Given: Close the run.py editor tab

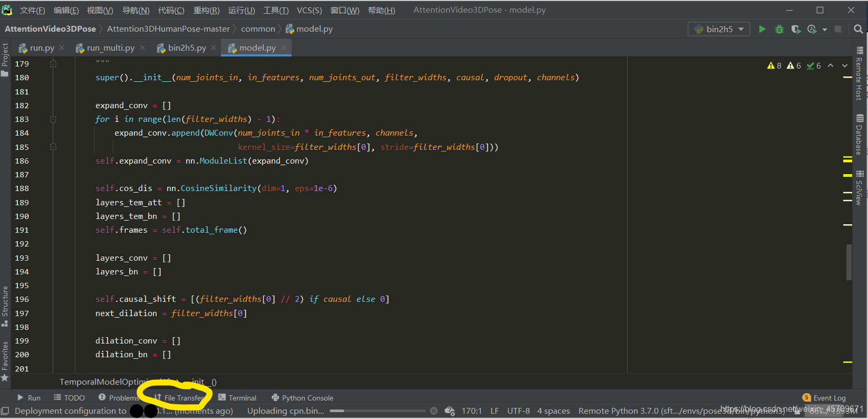Looking at the screenshot, I should click(62, 47).
